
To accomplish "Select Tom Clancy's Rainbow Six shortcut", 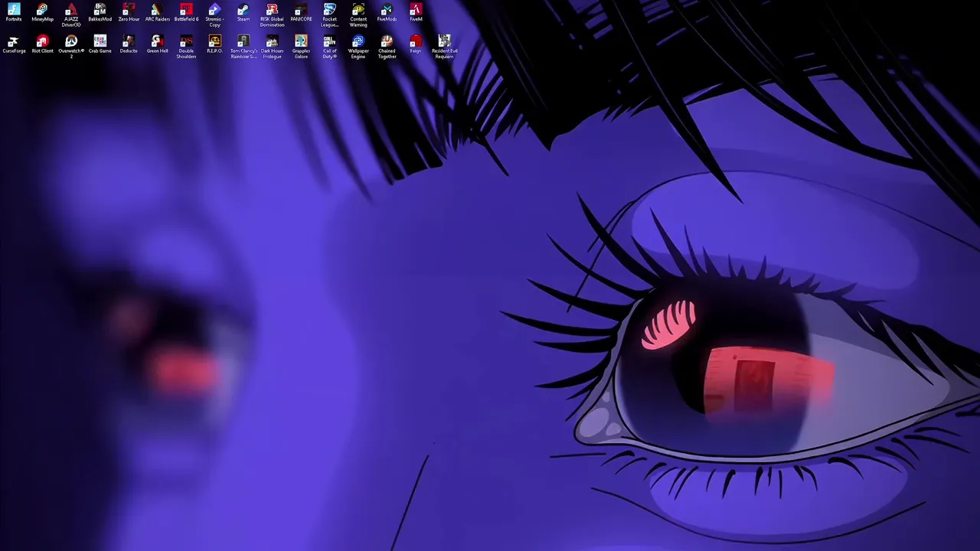I will 243,47.
